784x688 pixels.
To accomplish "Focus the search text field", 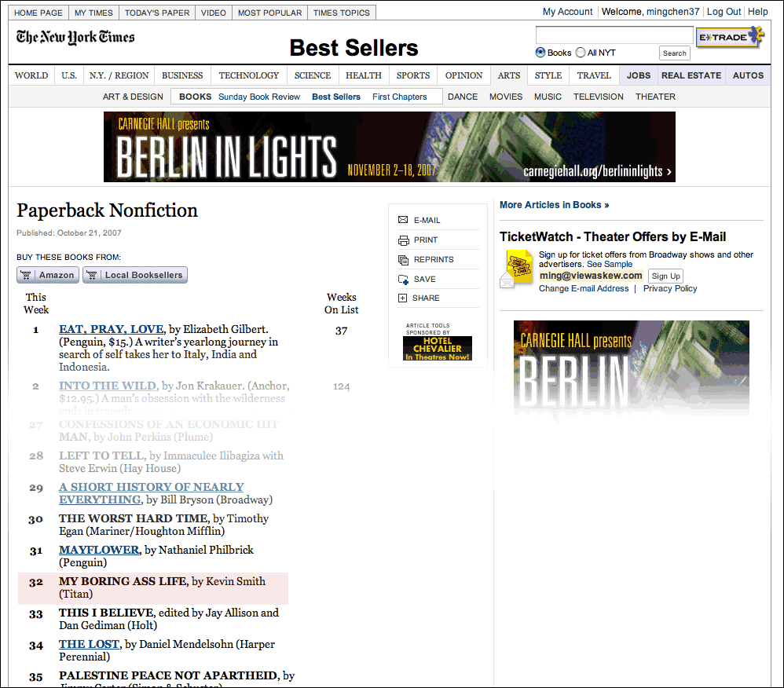I will tap(614, 35).
